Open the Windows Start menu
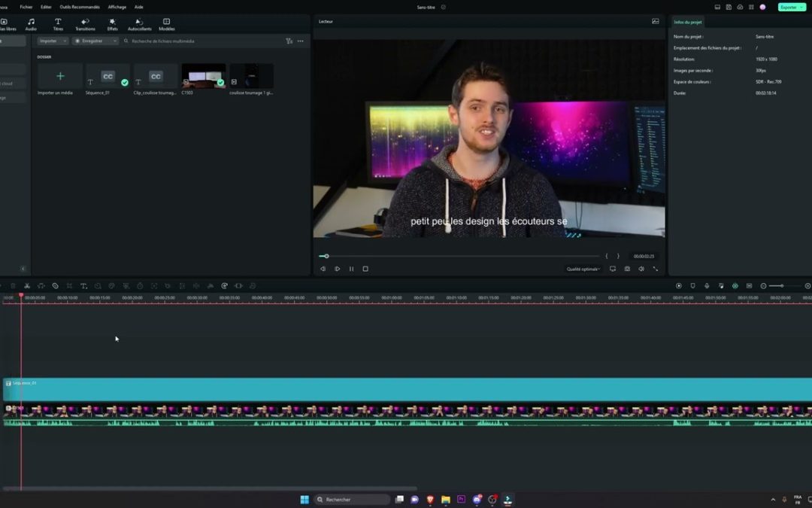Screen dimensions: 812x508 pyautogui.click(x=304, y=499)
